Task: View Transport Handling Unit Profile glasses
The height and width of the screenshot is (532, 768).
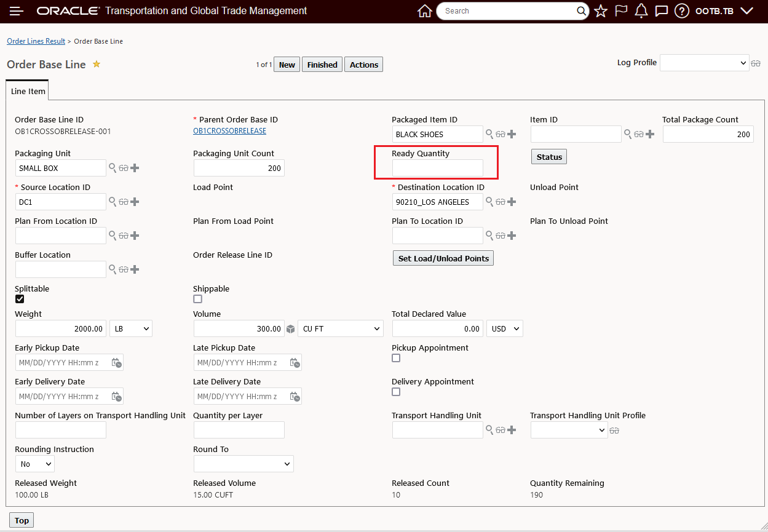Action: click(x=614, y=431)
